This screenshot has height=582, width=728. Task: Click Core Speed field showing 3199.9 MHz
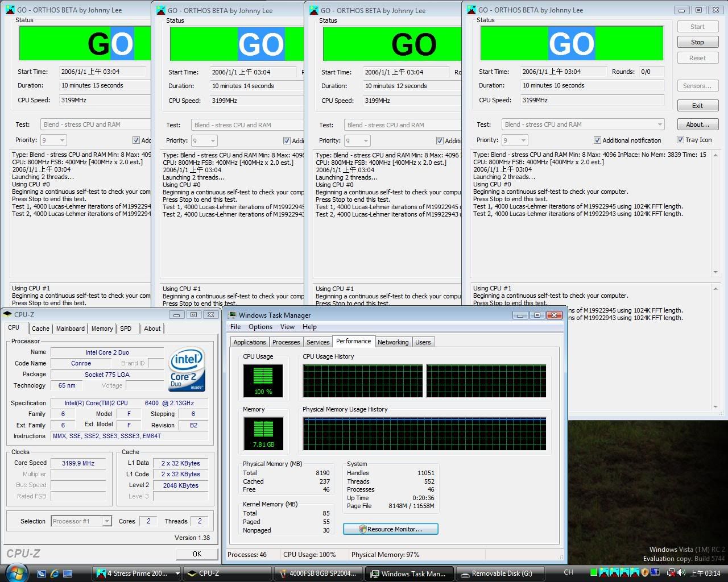[x=78, y=463]
